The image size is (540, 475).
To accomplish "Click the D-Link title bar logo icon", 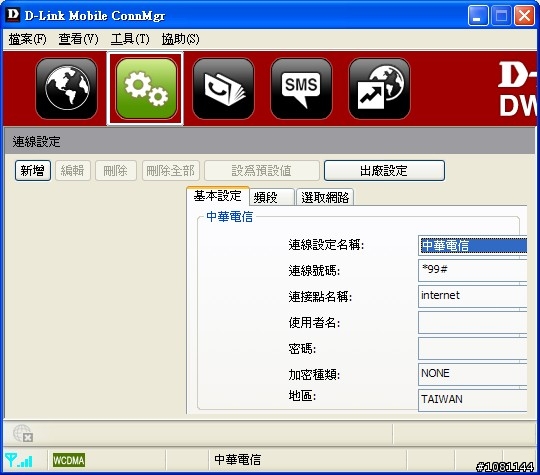I will (13, 15).
